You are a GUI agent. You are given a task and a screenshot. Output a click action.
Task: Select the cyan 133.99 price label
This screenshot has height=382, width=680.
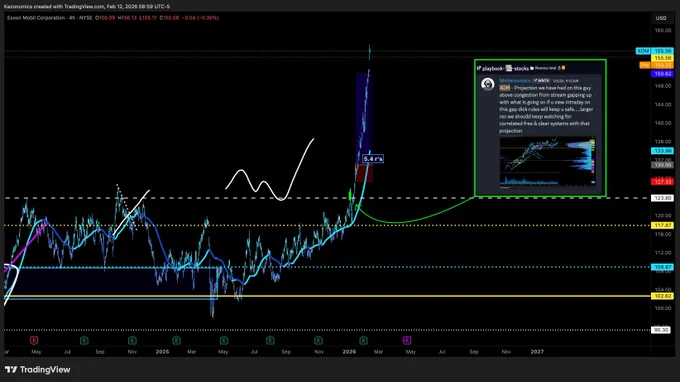(x=663, y=150)
